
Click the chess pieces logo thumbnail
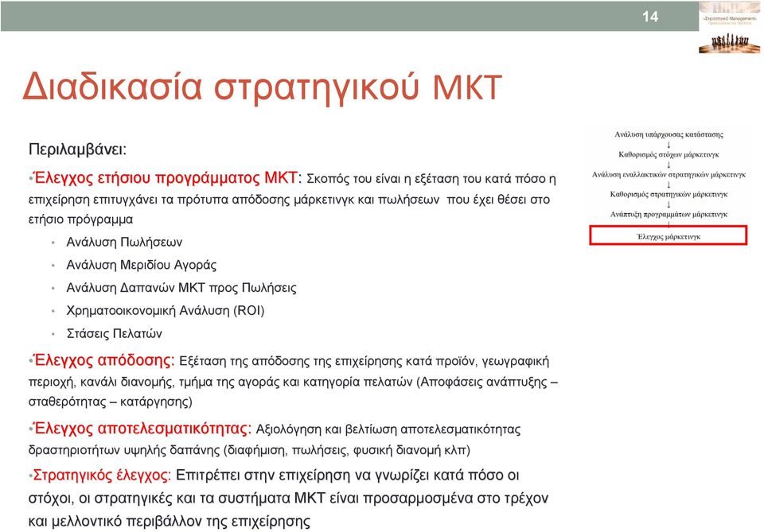pos(730,27)
